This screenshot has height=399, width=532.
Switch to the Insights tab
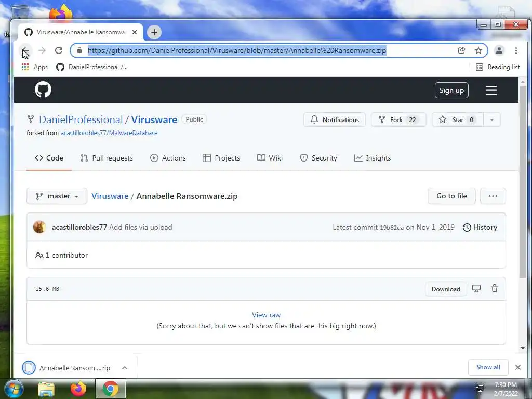pos(373,158)
